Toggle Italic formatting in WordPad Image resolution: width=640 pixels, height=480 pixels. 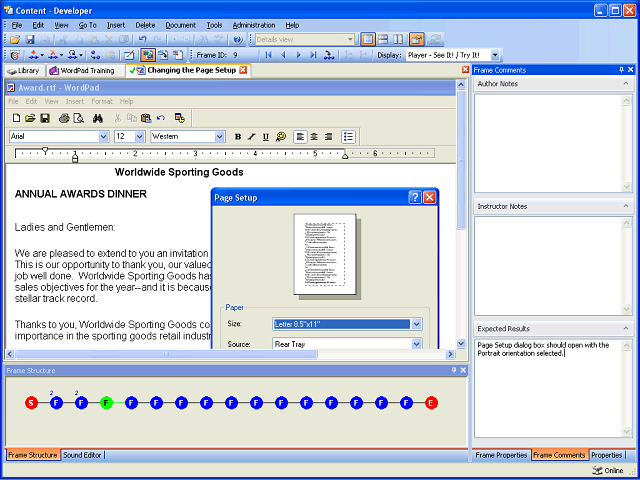coord(252,137)
